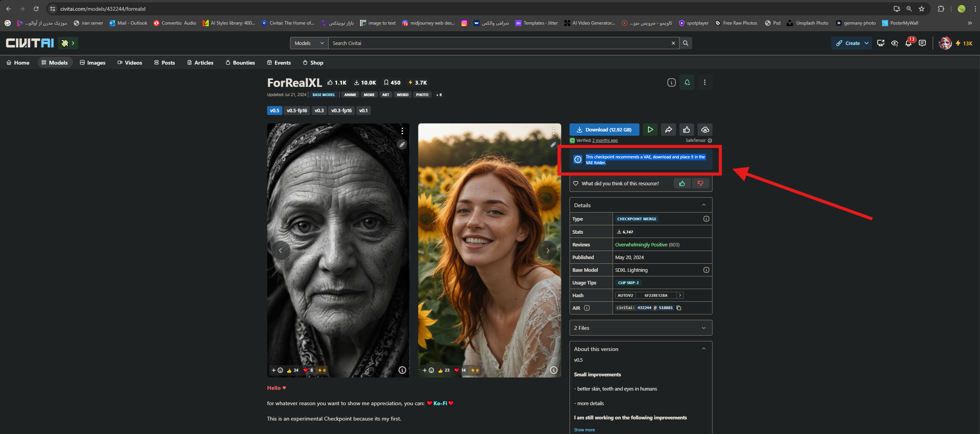980x434 pixels.
Task: Copy the AIR identifier via copy icon
Action: (x=679, y=308)
